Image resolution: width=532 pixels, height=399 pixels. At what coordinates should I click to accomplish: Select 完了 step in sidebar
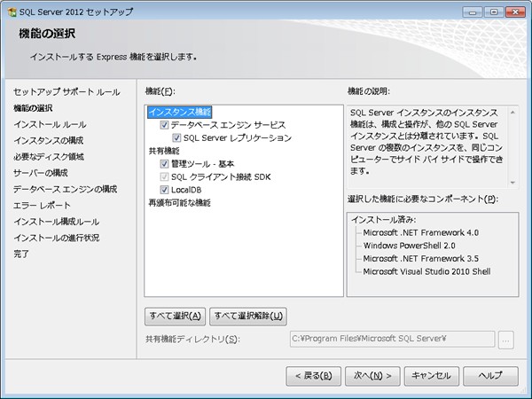tap(21, 254)
